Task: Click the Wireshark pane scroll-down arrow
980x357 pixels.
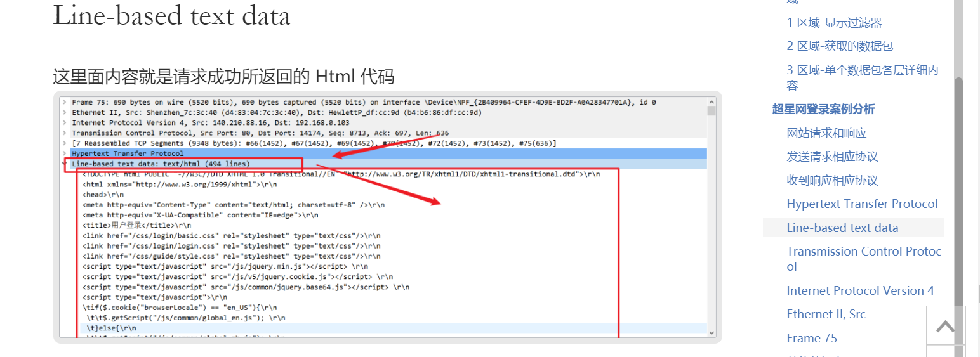Action: point(712,332)
